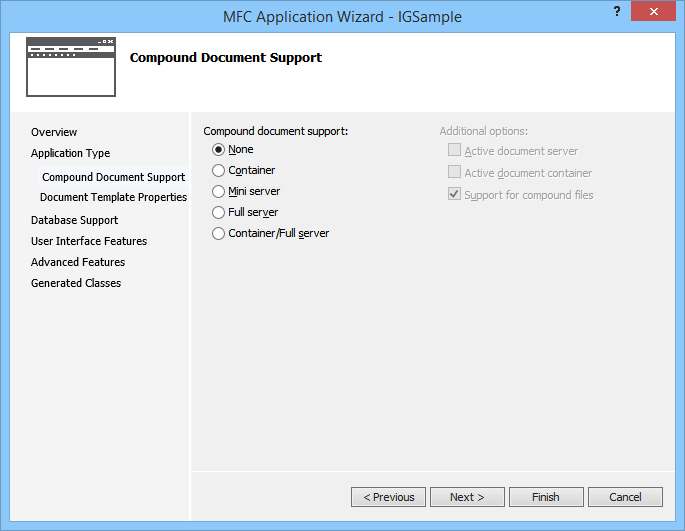
Task: Open the Overview page
Action: coord(54,132)
